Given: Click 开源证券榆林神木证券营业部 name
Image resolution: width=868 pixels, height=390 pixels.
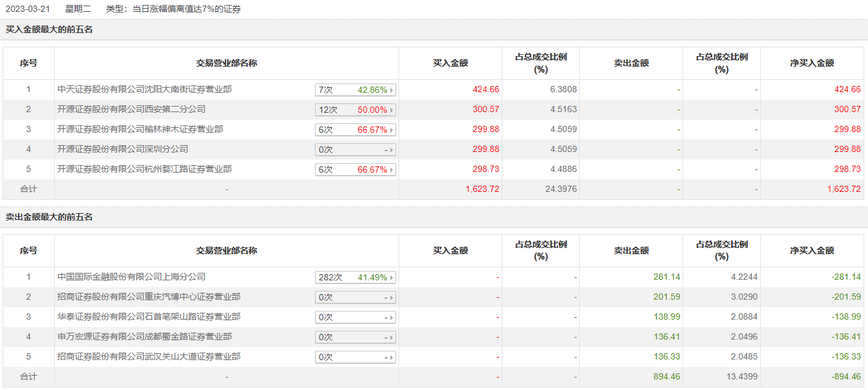Looking at the screenshot, I should (140, 130).
